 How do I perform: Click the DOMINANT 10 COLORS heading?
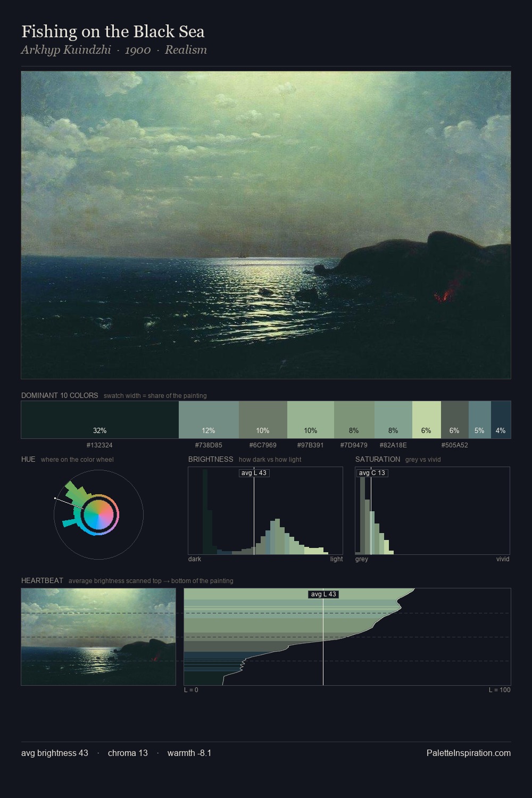point(60,396)
